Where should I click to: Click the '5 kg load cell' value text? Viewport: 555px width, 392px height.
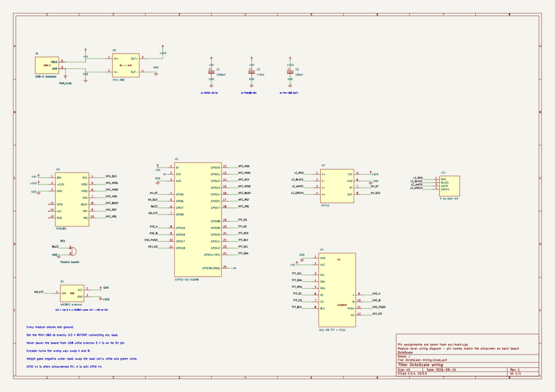(x=449, y=199)
